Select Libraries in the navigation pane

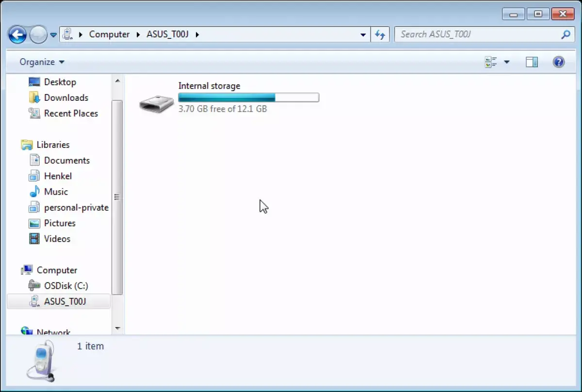[x=53, y=144]
